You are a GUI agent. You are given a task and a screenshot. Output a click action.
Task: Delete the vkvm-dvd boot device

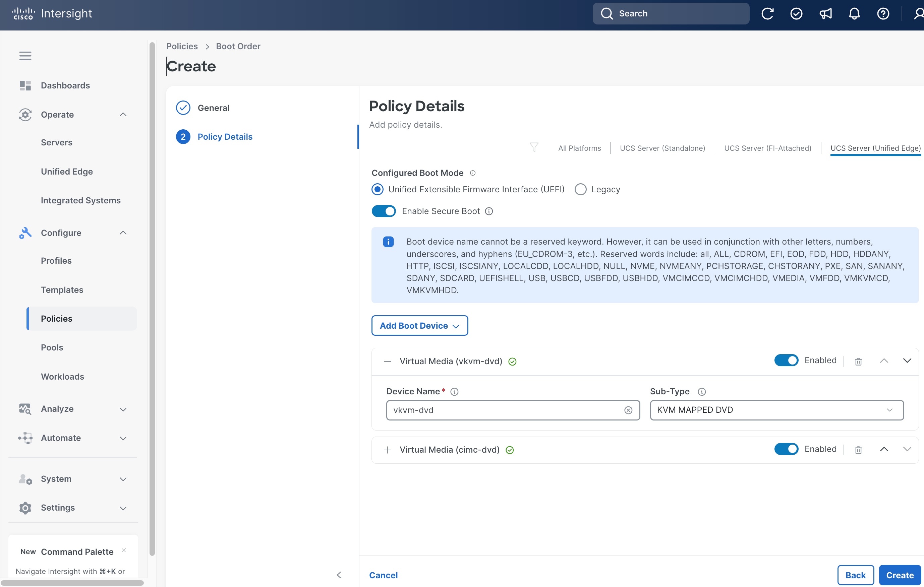(x=858, y=361)
